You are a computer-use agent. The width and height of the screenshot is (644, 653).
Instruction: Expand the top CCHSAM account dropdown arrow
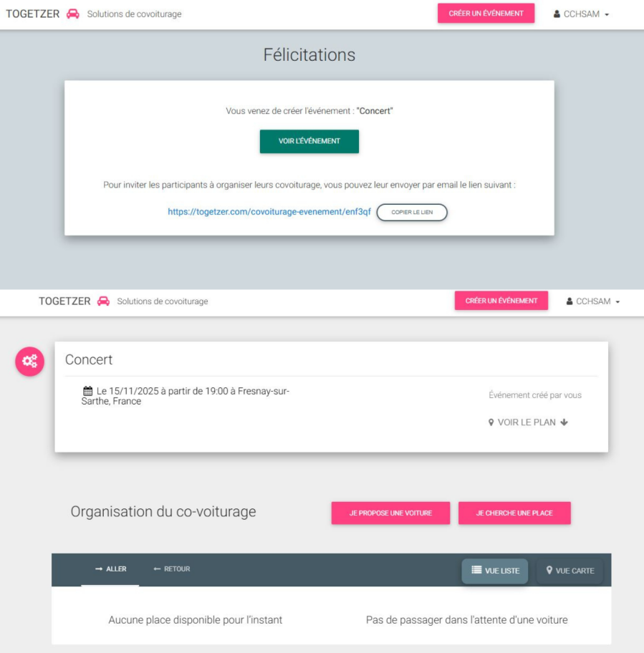pyautogui.click(x=607, y=14)
